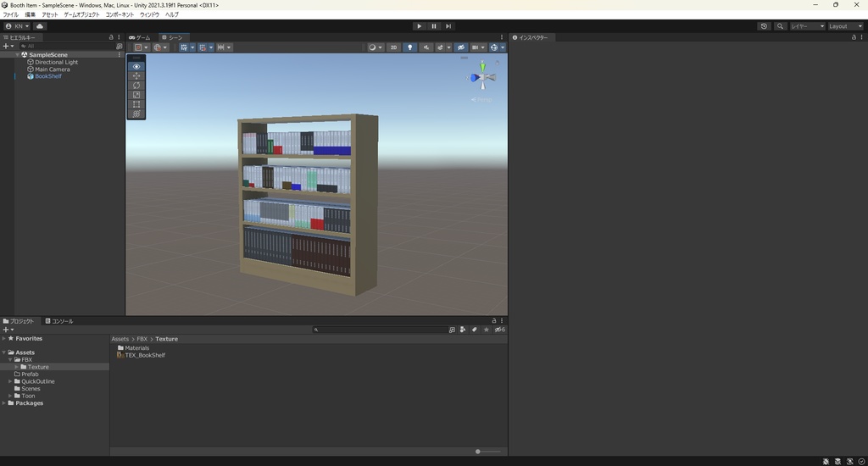Open Inspector panel three-dot options menu

coord(861,37)
